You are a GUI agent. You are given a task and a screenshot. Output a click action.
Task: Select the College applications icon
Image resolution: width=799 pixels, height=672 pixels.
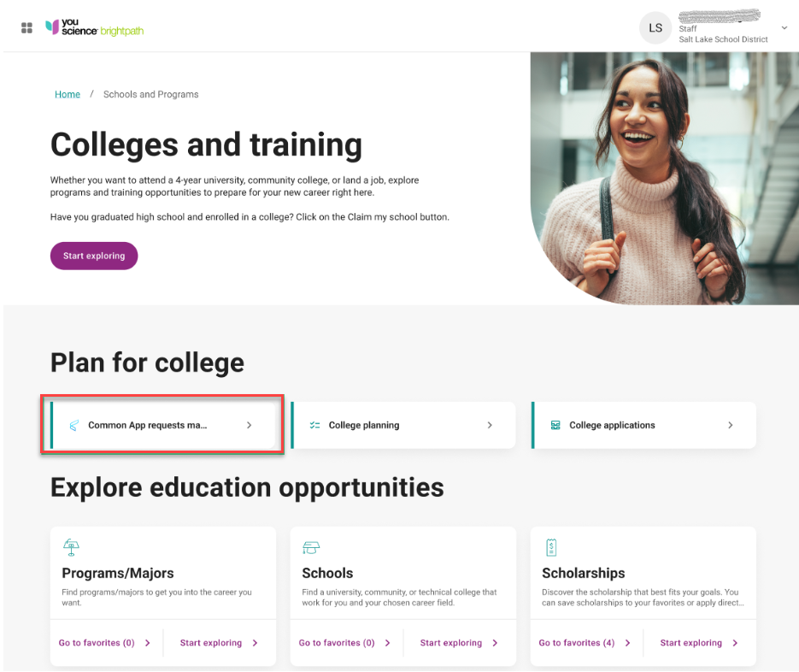pyautogui.click(x=557, y=424)
